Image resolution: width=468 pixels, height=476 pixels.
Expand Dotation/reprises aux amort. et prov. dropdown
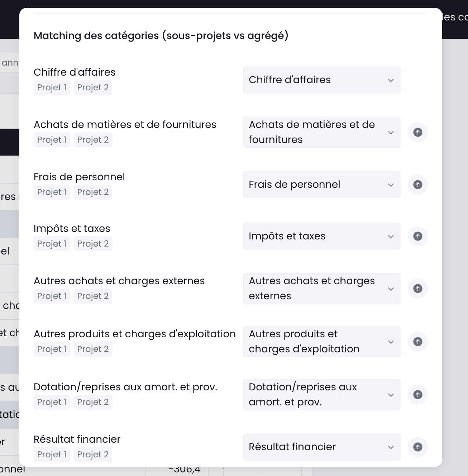click(322, 395)
